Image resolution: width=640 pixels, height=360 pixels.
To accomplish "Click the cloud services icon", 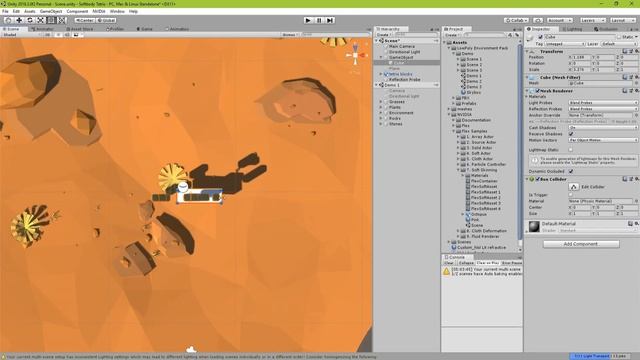I will click(538, 20).
